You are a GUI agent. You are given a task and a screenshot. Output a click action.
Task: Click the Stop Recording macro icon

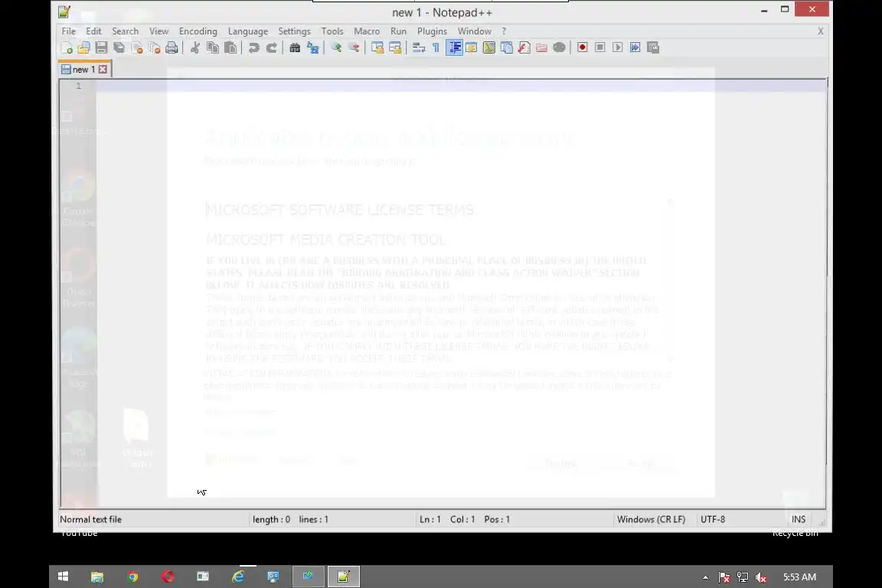pyautogui.click(x=600, y=47)
